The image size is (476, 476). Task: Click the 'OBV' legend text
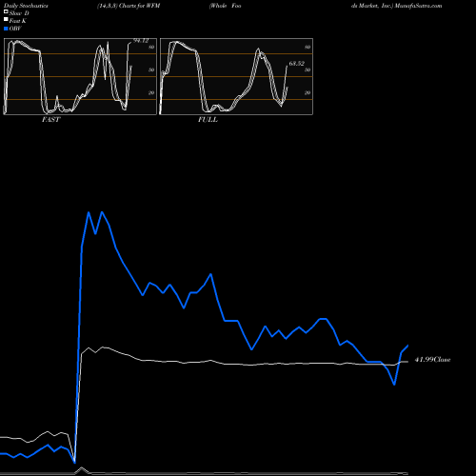[x=15, y=29]
